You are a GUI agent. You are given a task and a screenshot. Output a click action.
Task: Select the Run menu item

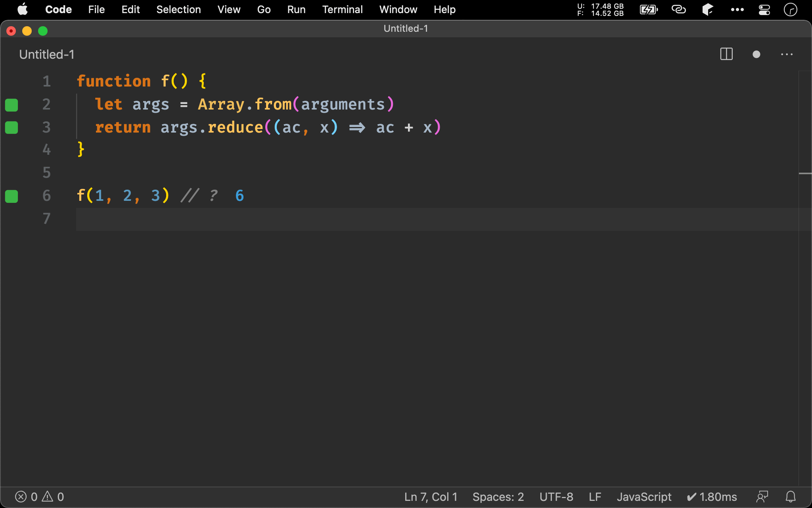[x=296, y=10]
